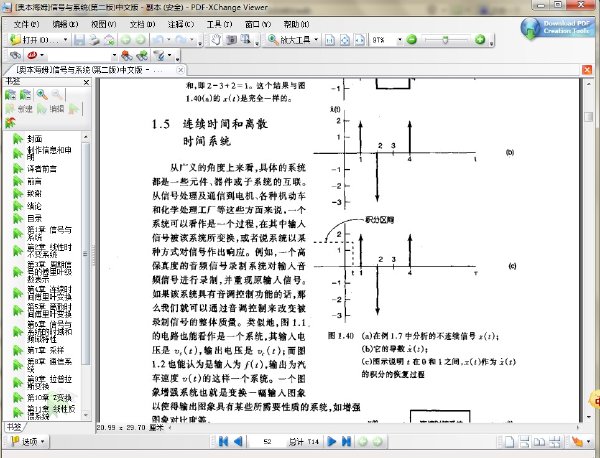Open the 致谢 bookmark
The width and height of the screenshot is (600, 458).
(34, 194)
